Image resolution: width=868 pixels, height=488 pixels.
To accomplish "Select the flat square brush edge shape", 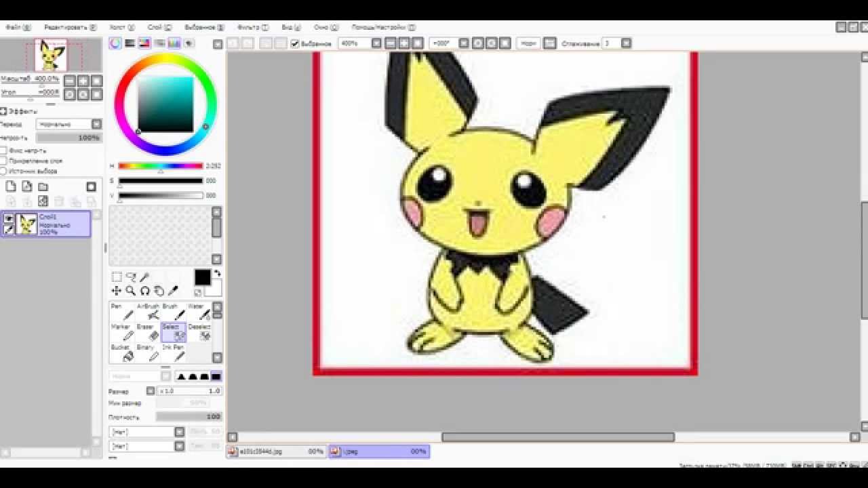I will [216, 376].
